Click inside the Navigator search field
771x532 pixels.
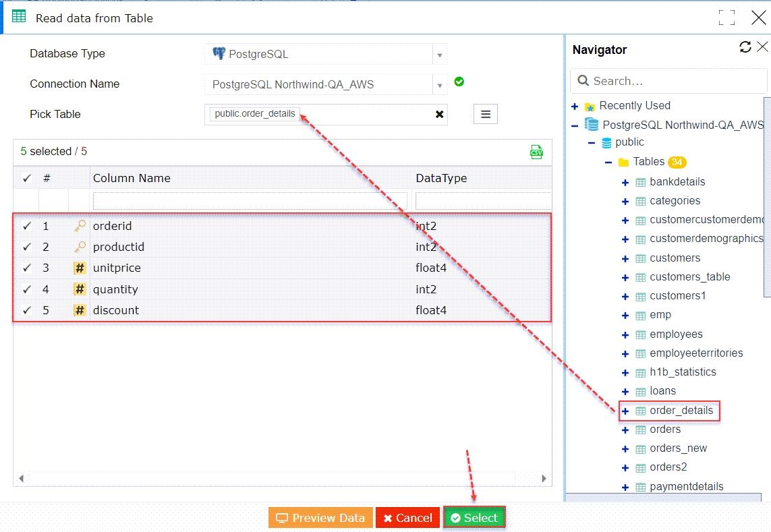(668, 80)
